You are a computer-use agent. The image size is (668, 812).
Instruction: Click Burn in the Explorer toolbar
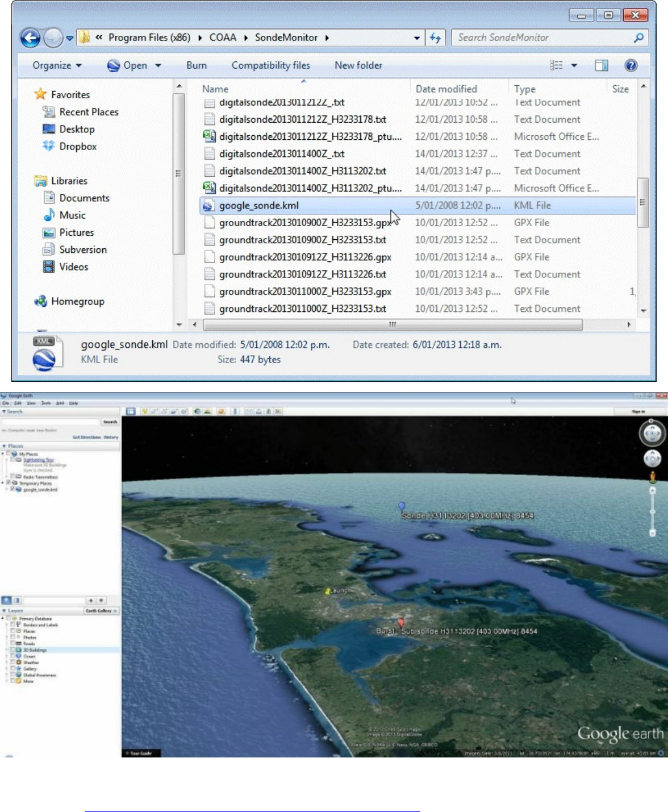197,65
